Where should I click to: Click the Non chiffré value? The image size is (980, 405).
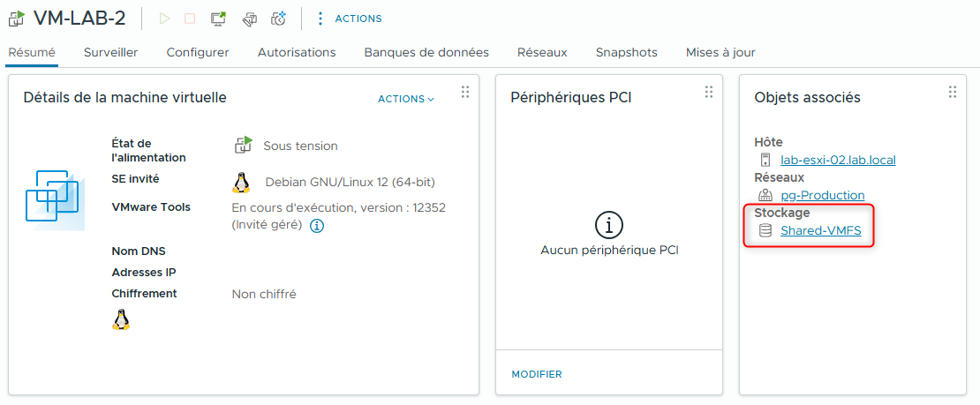coord(264,294)
